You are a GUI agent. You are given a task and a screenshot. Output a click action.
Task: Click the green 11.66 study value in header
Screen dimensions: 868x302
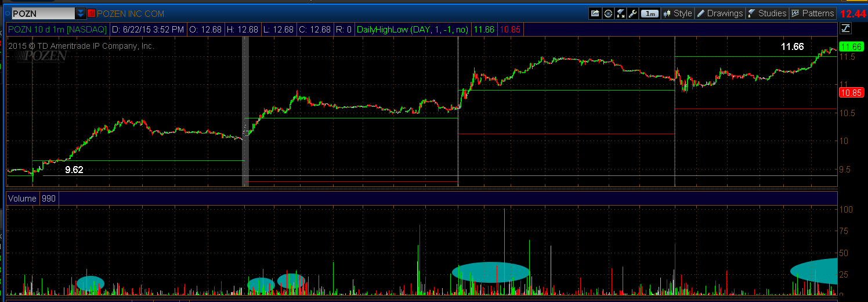(484, 29)
